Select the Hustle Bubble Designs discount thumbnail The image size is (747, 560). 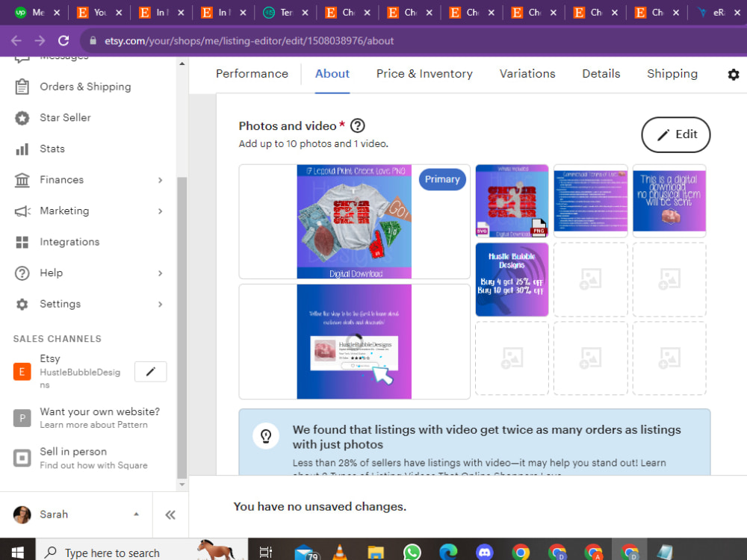512,279
